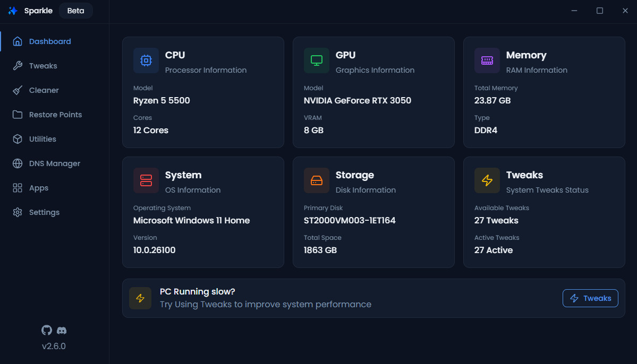Click the orange Storage disk icon
This screenshot has height=364, width=637.
coord(317,180)
